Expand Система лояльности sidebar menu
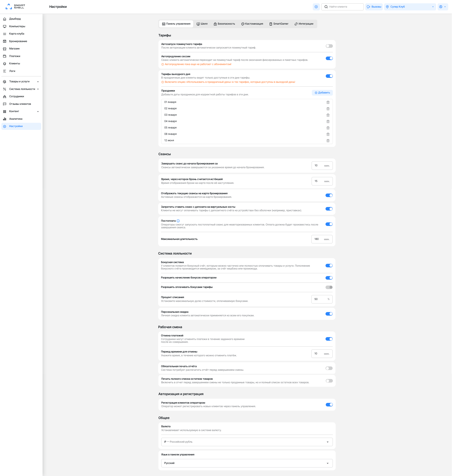452x476 pixels. [x=21, y=89]
